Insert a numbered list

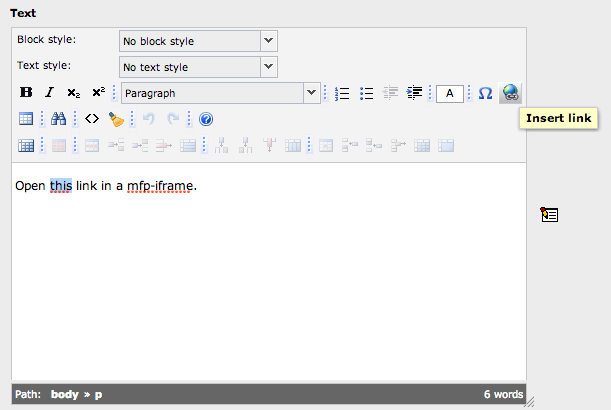click(x=342, y=93)
